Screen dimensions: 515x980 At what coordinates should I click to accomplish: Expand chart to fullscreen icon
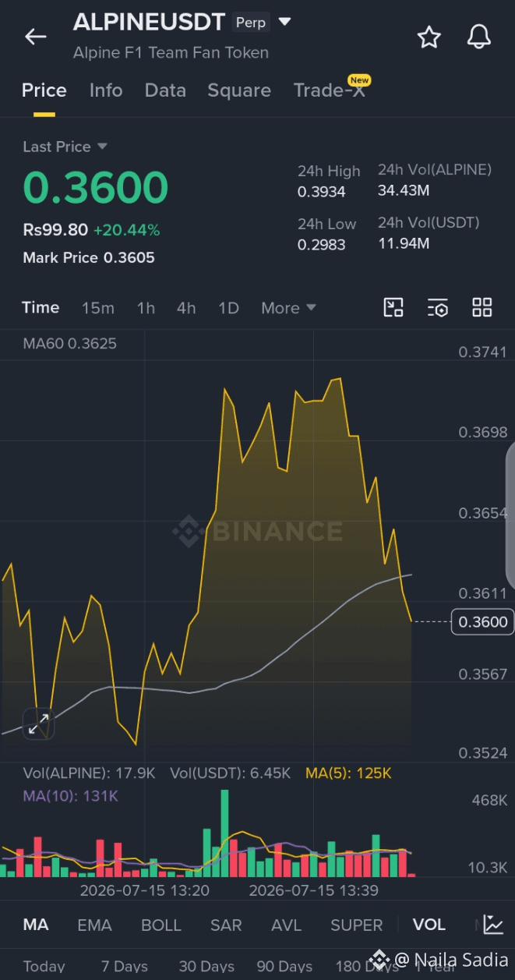[37, 724]
